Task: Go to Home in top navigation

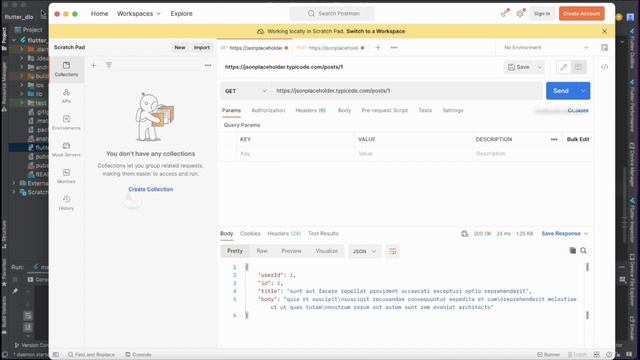Action: [100, 13]
